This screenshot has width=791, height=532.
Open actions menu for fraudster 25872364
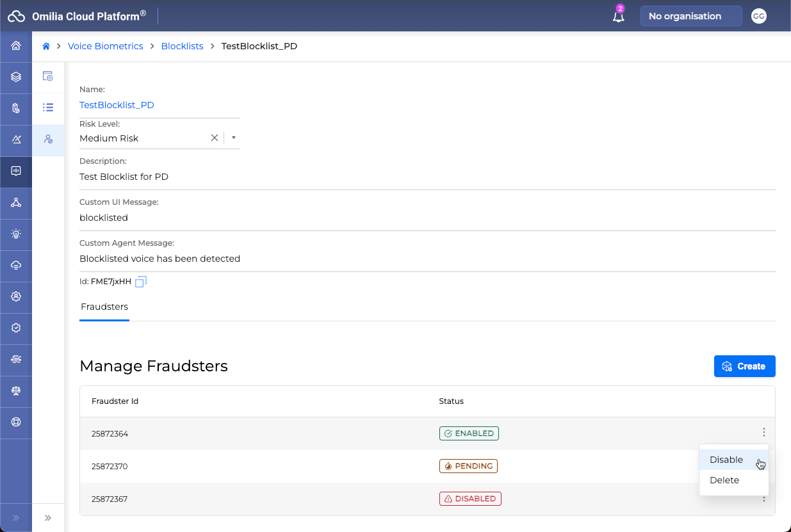pos(763,433)
